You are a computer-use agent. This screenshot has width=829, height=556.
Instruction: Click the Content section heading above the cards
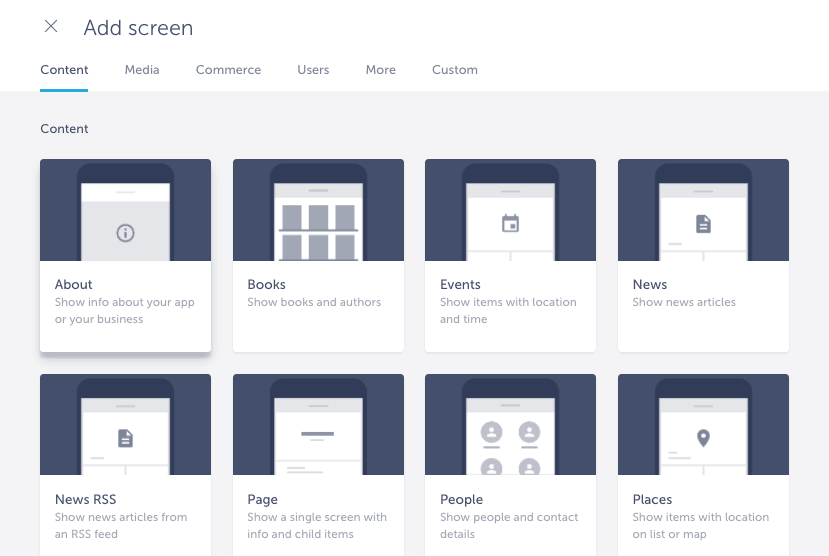(64, 128)
